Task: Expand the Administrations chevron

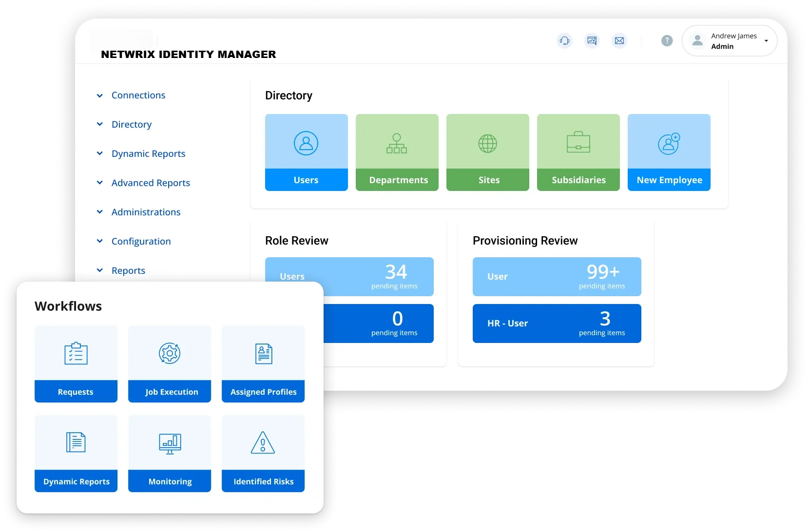Action: (100, 212)
